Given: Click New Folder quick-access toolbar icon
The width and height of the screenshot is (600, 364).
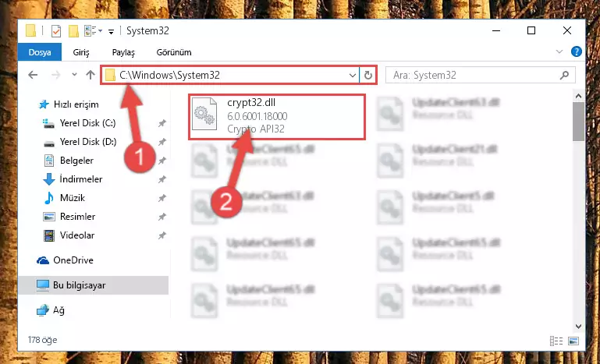Looking at the screenshot, I should [73, 31].
